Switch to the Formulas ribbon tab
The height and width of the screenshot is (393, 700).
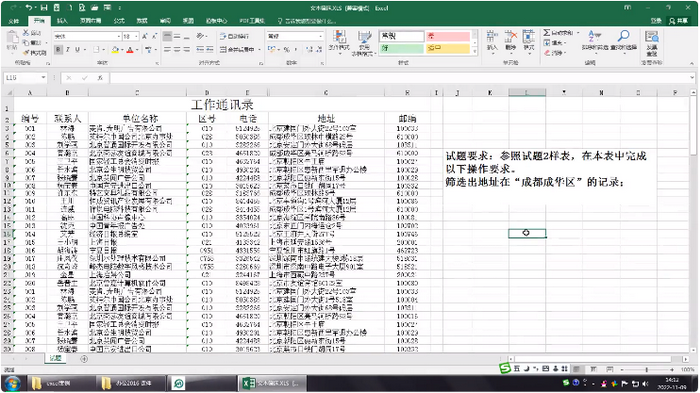pyautogui.click(x=119, y=21)
